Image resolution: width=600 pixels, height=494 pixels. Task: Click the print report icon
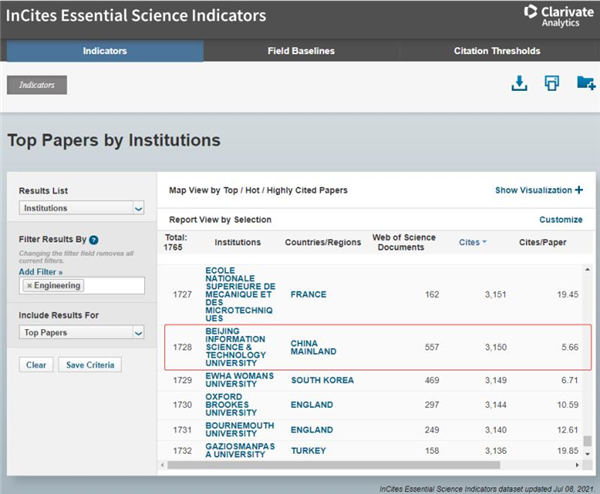pos(551,84)
